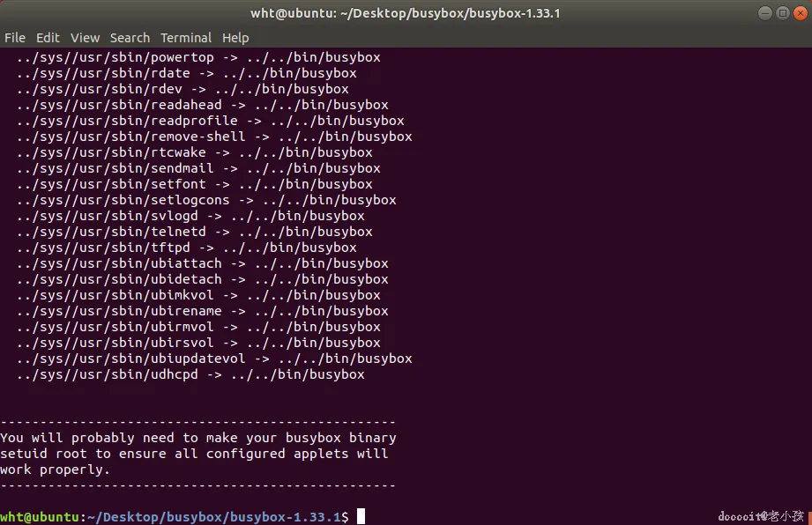Image resolution: width=812 pixels, height=525 pixels.
Task: Click the ubirsvol symlink line
Action: tap(198, 343)
